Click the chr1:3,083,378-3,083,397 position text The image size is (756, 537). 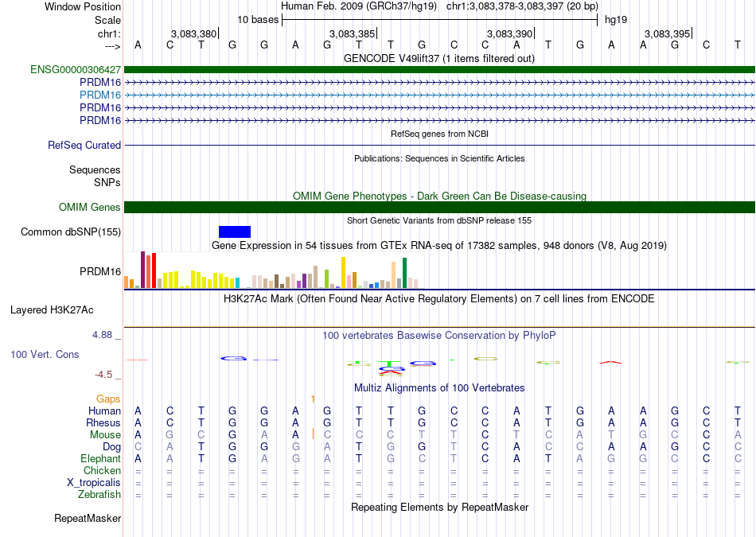click(522, 6)
